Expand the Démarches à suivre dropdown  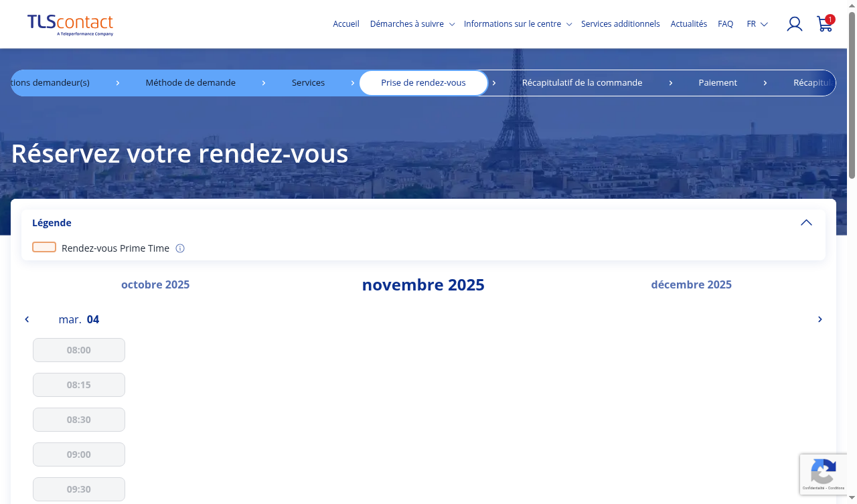(x=412, y=23)
